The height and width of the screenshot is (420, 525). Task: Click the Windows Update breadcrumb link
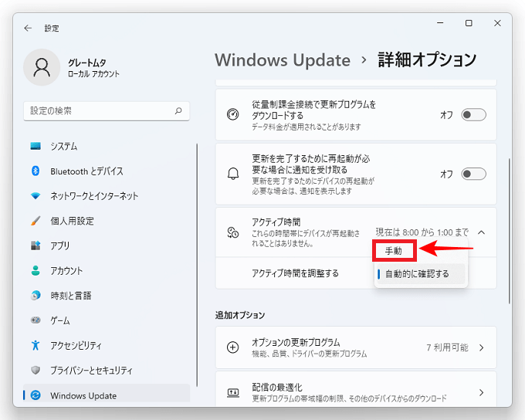pos(283,60)
